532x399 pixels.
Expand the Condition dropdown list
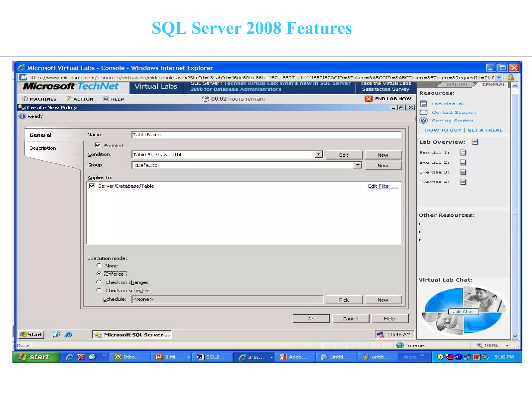[x=318, y=154]
